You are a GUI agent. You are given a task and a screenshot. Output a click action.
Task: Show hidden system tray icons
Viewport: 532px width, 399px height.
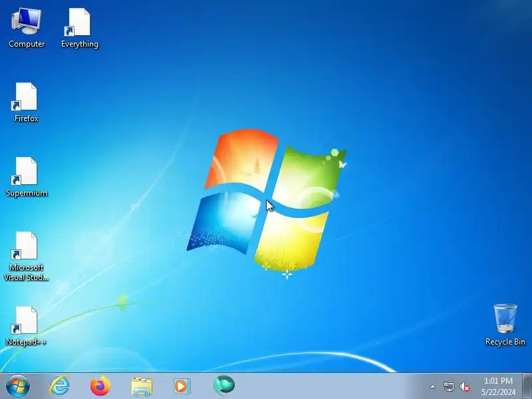click(x=433, y=386)
